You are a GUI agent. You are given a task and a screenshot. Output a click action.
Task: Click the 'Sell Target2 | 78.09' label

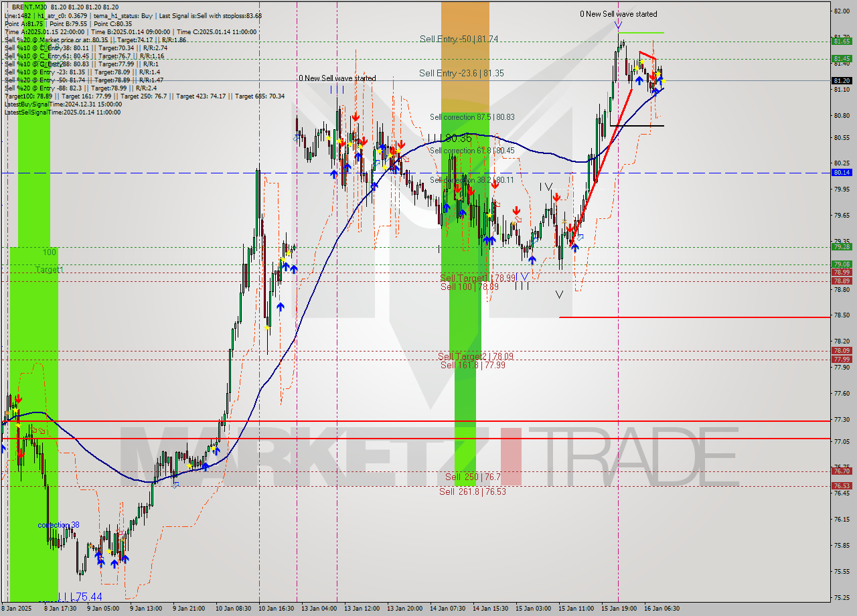click(475, 357)
